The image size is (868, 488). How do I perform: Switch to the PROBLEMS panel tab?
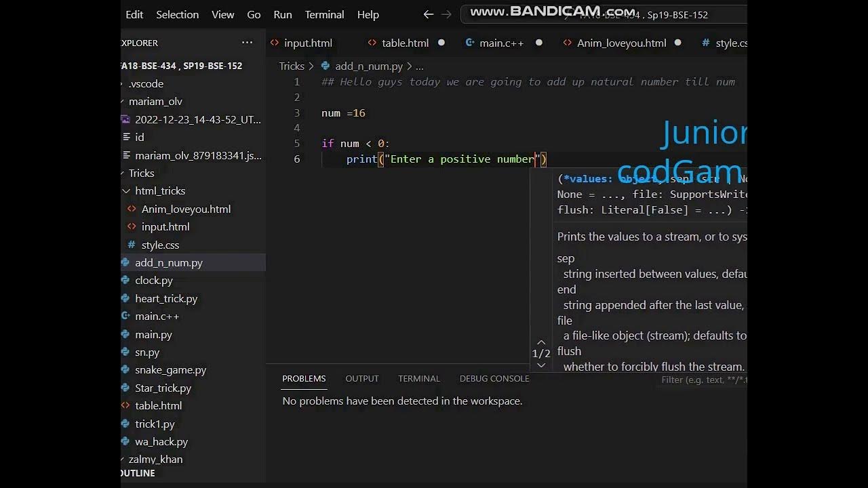[x=304, y=378]
